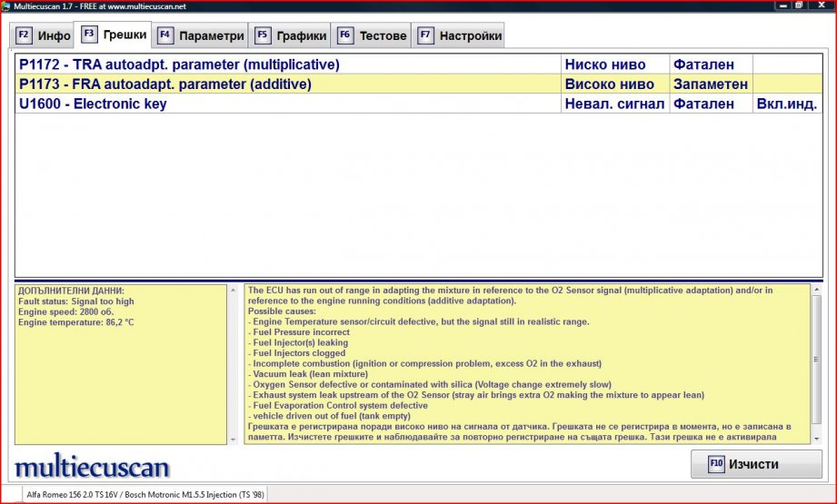Click the F2 key icon on Инфо tab
837x504 pixels.
tap(24, 36)
